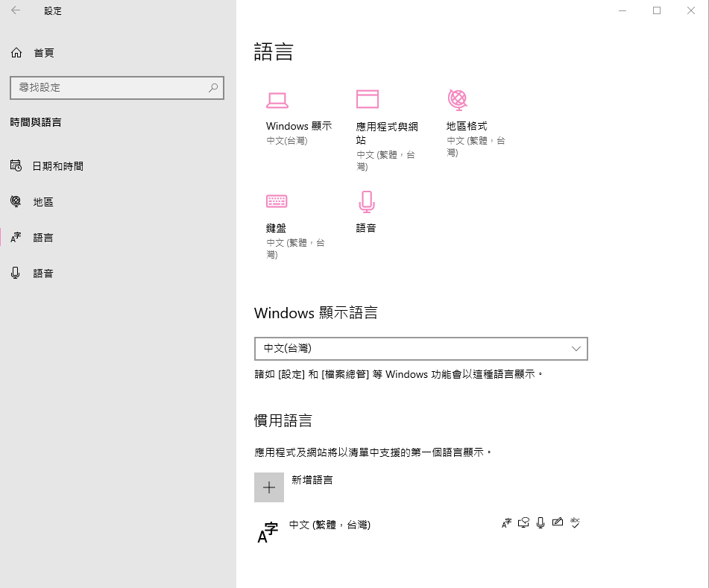Click the handwriting feature icon
Viewport: 709px width, 588px height.
tap(558, 522)
